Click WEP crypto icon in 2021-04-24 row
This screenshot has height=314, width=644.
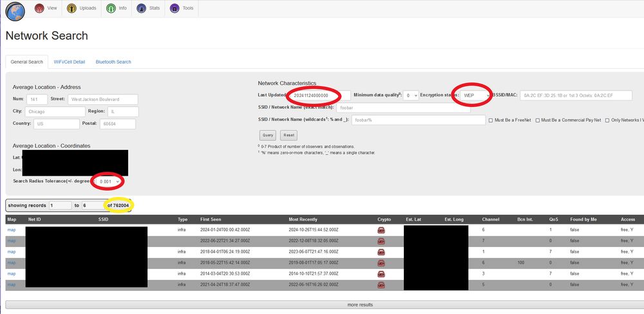point(381,285)
